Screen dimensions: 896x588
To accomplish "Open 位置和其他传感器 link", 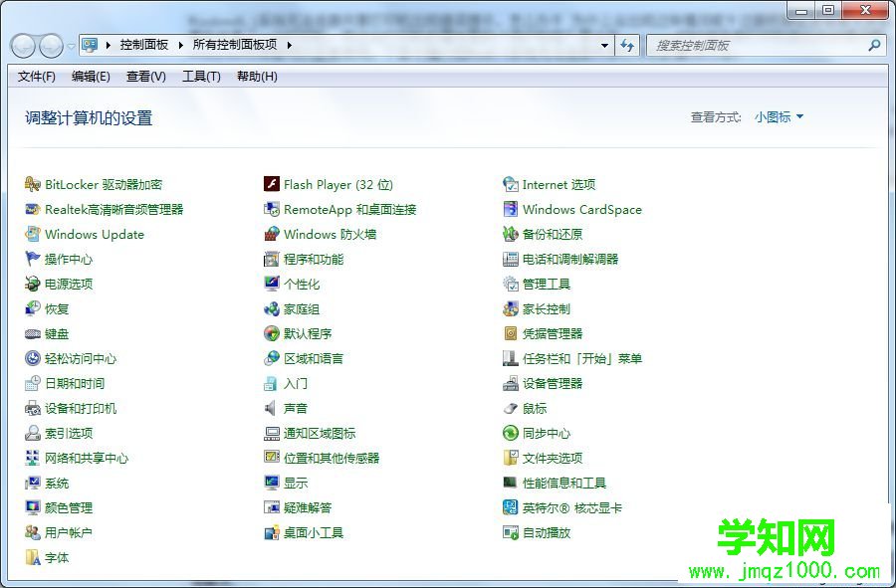I will coord(332,458).
